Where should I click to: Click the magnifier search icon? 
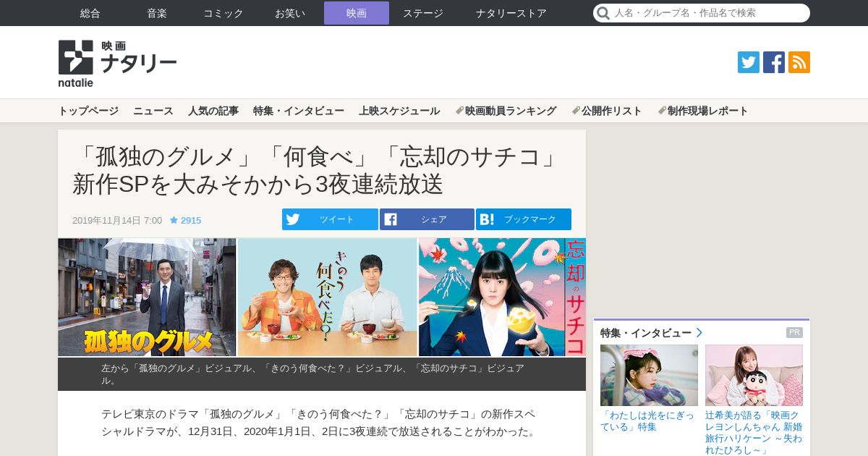coord(603,13)
